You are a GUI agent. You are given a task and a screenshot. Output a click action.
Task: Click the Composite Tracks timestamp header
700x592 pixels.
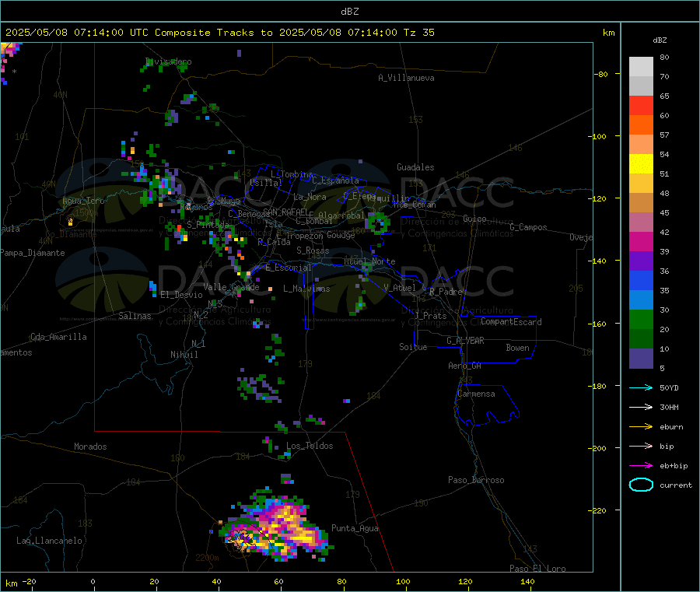220,33
